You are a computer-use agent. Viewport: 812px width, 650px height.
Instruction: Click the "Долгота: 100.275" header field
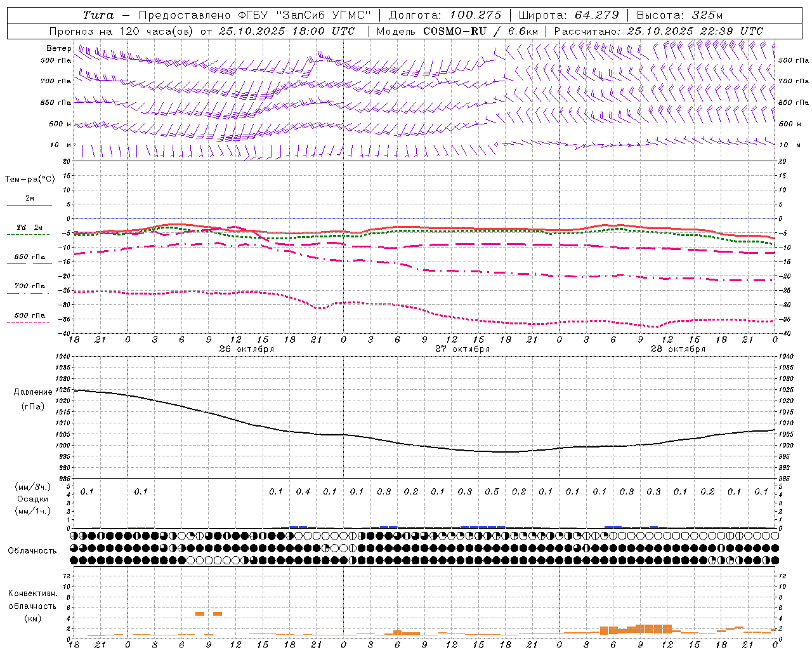pos(445,15)
